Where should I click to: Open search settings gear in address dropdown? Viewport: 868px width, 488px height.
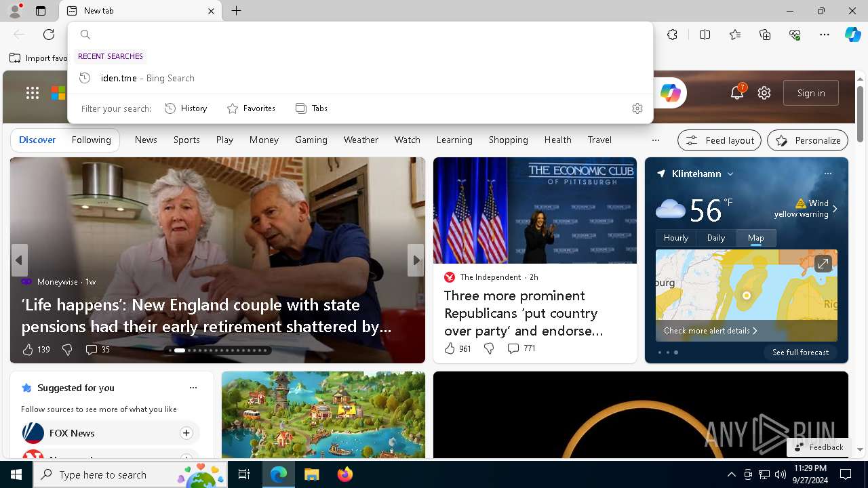[637, 108]
